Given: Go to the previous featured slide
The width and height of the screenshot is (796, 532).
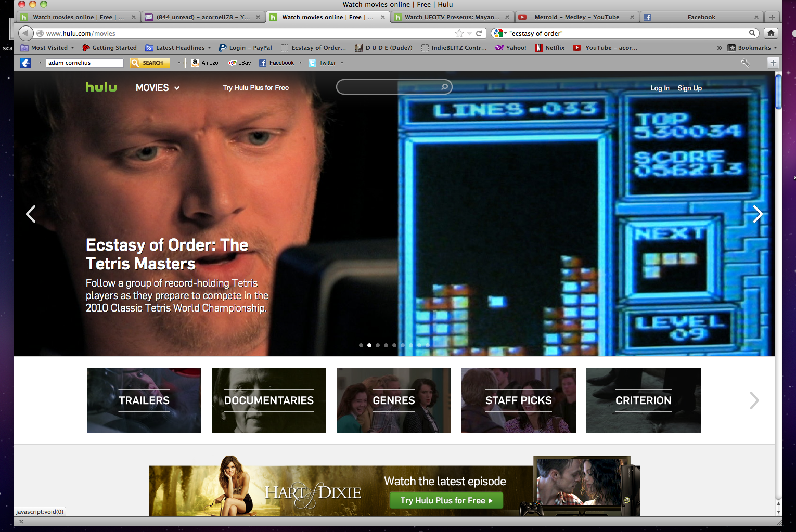Looking at the screenshot, I should tap(31, 214).
